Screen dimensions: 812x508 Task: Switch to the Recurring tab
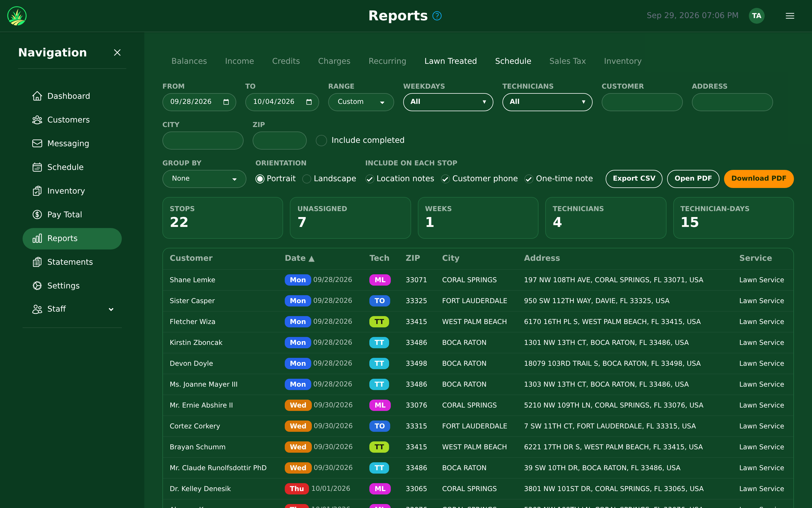pos(387,61)
